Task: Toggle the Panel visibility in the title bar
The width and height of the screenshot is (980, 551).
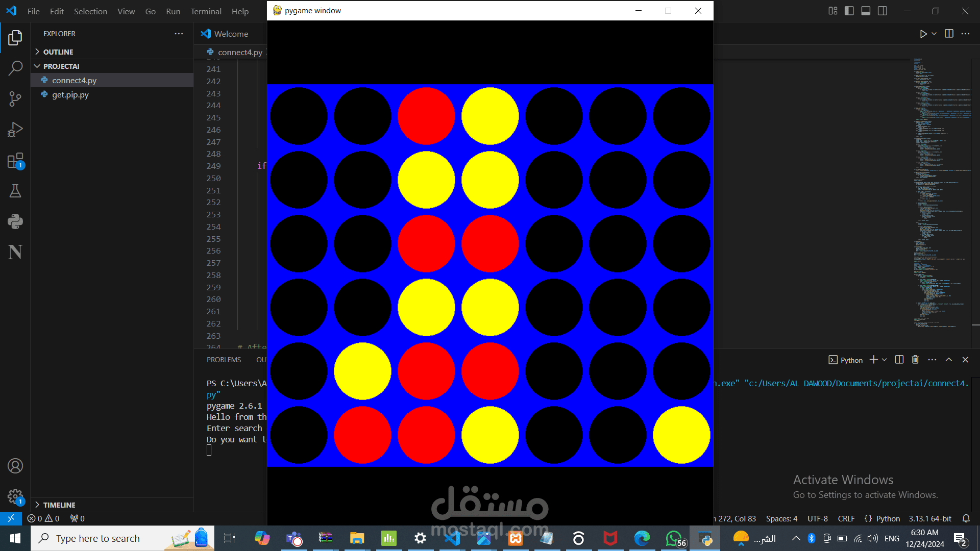Action: 865,10
